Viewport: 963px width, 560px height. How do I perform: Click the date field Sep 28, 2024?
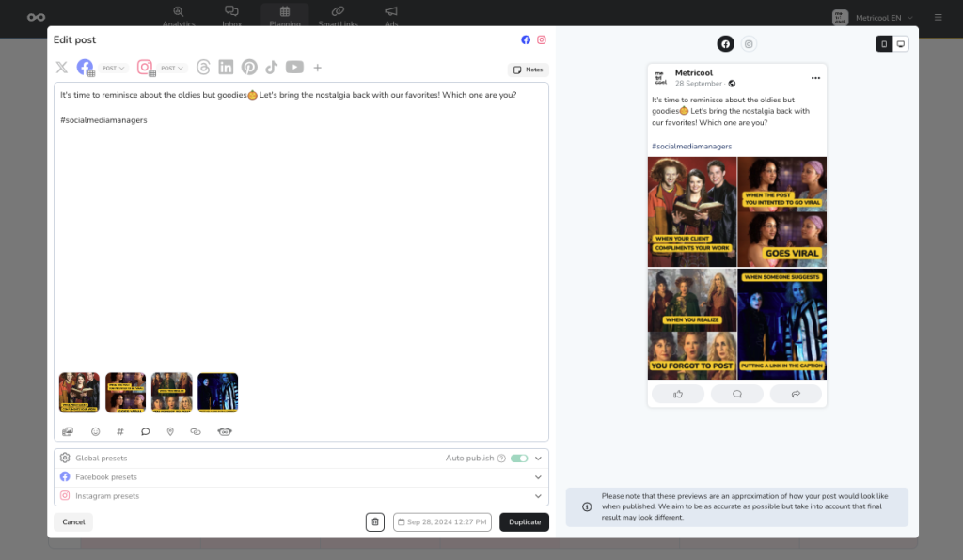click(x=442, y=522)
